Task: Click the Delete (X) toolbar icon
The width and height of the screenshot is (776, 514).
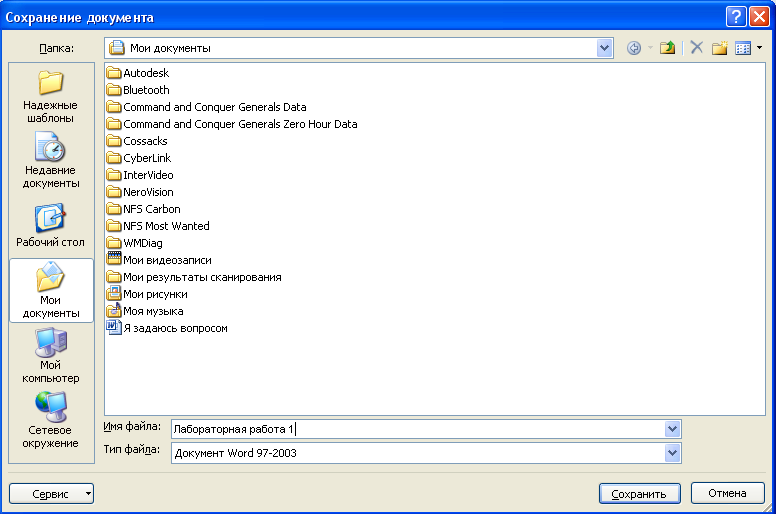Action: 697,47
